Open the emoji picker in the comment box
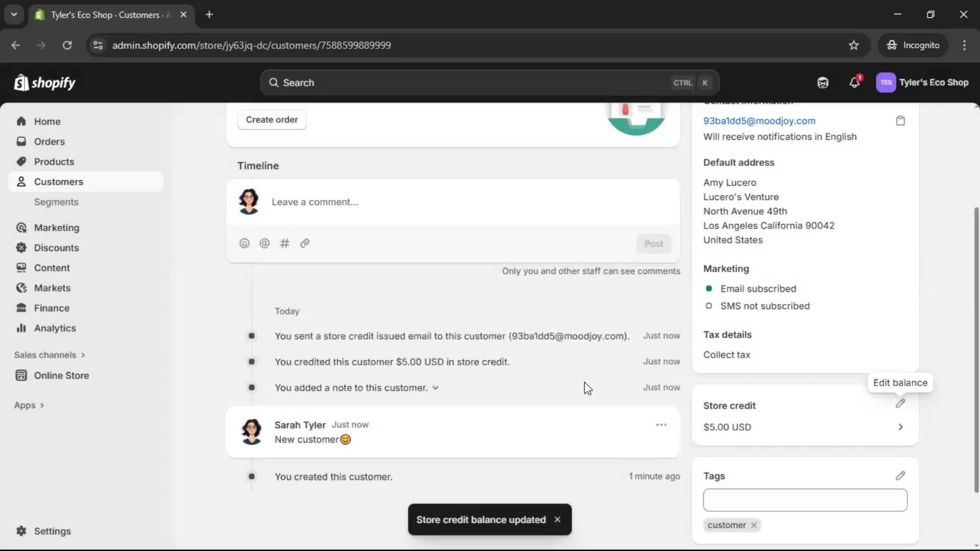The width and height of the screenshot is (980, 551). point(244,243)
